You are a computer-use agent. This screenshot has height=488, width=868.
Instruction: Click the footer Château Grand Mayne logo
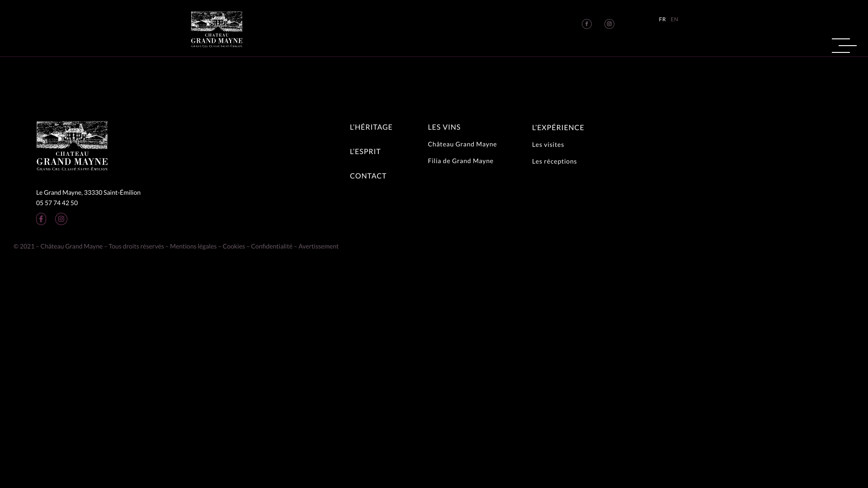(72, 146)
